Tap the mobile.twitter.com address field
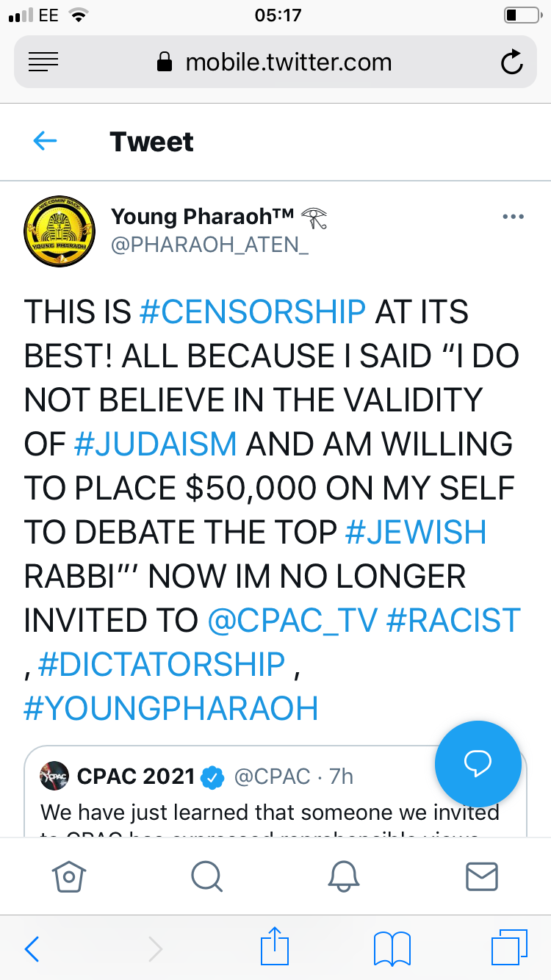Screen dimensions: 551x980 [x=275, y=62]
